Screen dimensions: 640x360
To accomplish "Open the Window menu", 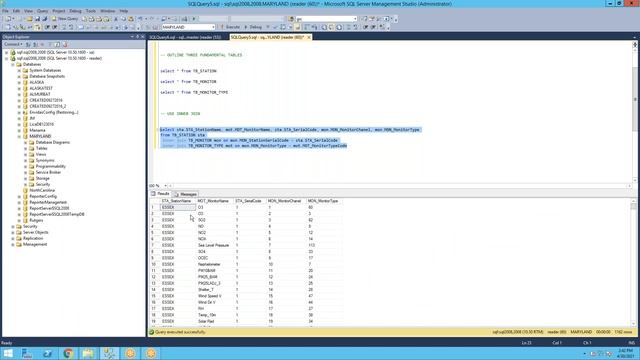I will (107, 11).
